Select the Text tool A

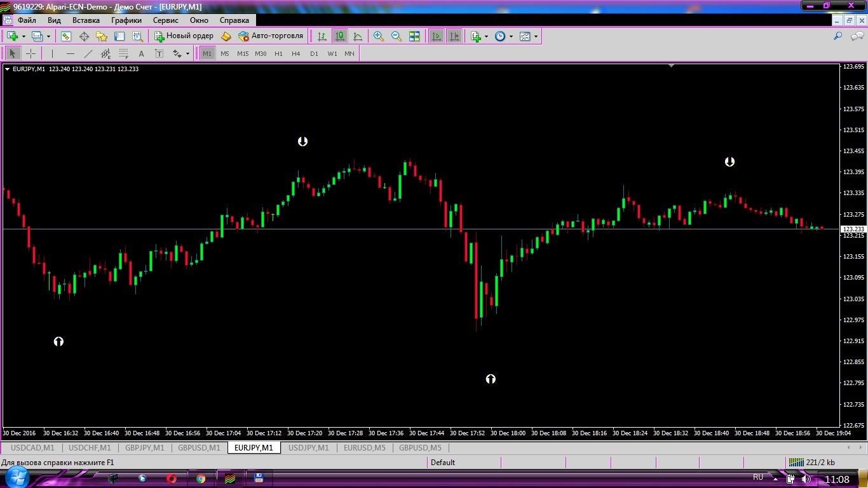141,54
